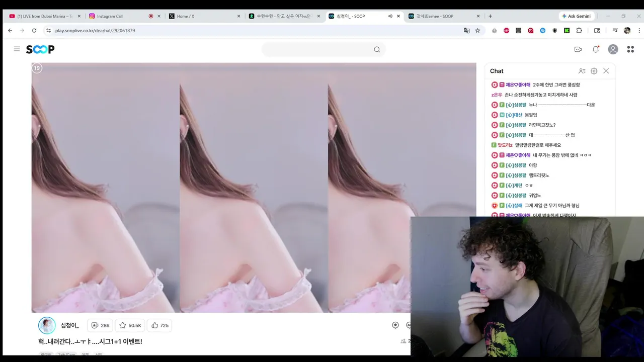Click chat message 귀엽노
The width and height of the screenshot is (644, 362).
click(535, 196)
